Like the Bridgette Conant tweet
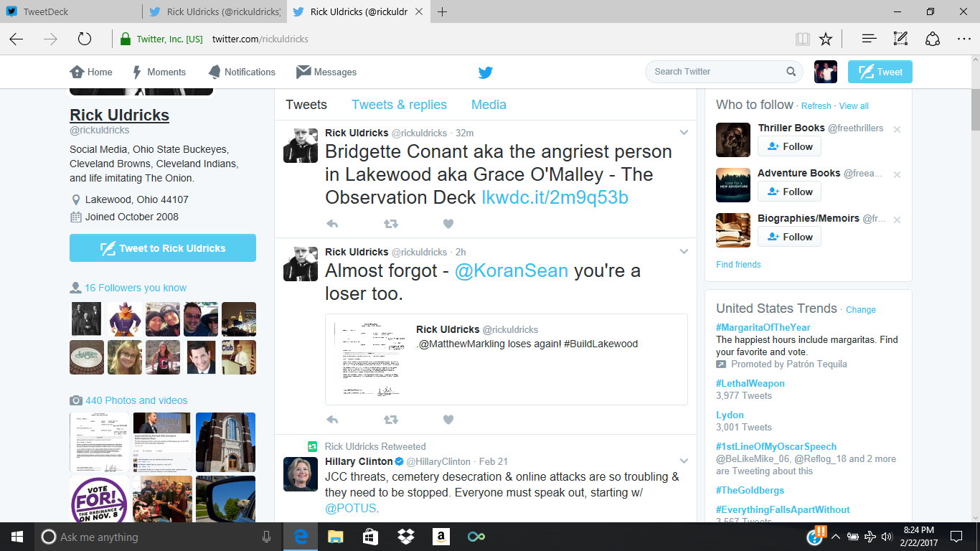 coord(448,223)
